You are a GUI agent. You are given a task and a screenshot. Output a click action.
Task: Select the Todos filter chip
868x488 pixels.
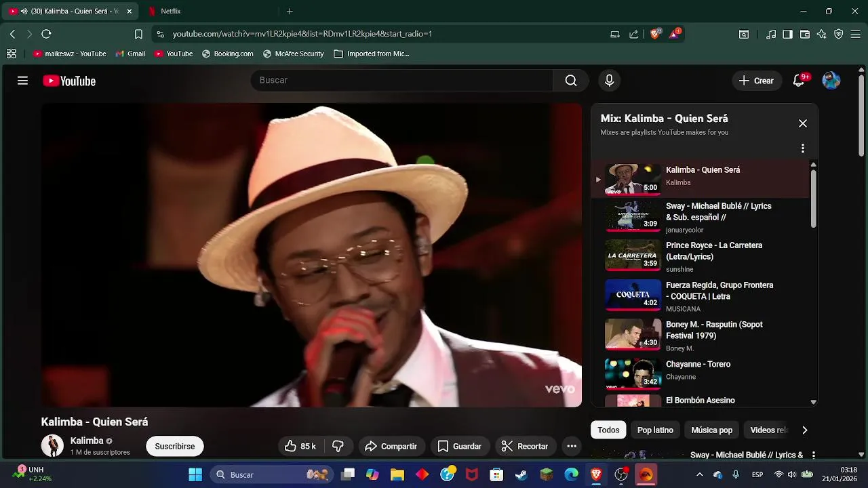pos(608,430)
